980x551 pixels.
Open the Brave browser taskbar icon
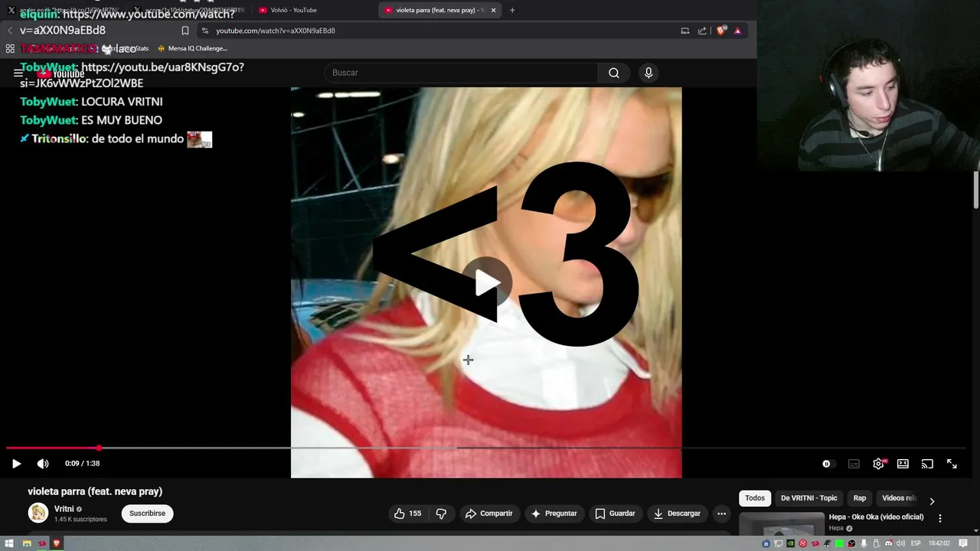[55, 543]
